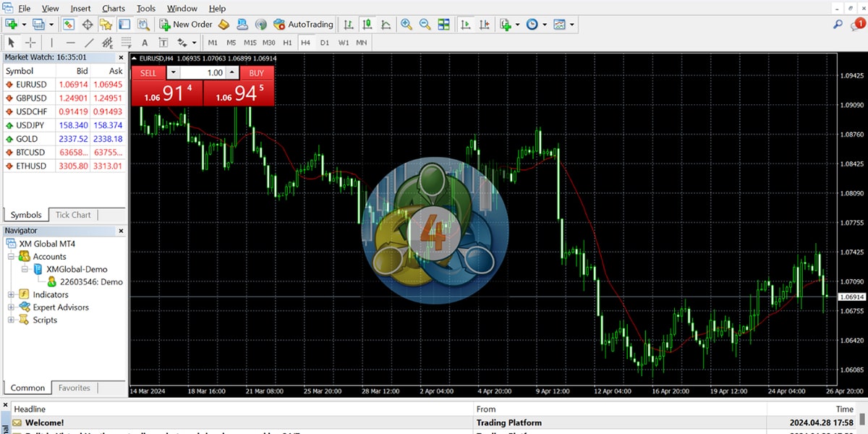Open the MetaEditor gold book icon
The image size is (868, 434).
click(x=224, y=24)
